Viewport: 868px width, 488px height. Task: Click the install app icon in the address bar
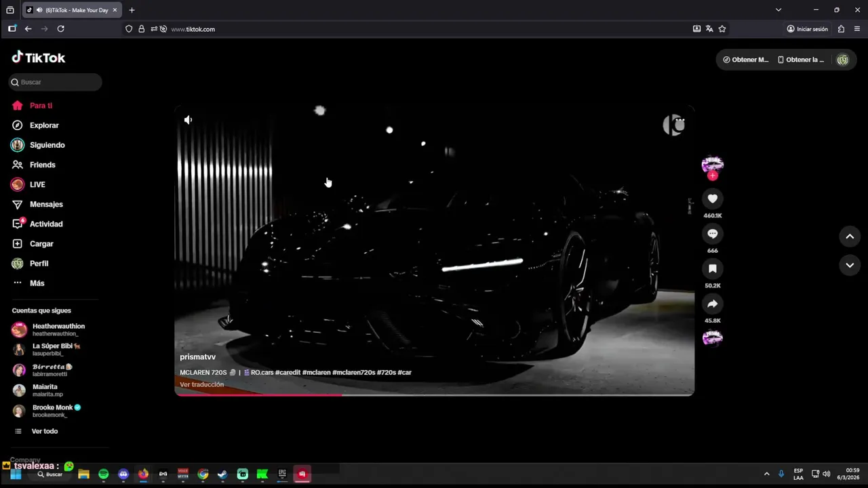point(696,29)
